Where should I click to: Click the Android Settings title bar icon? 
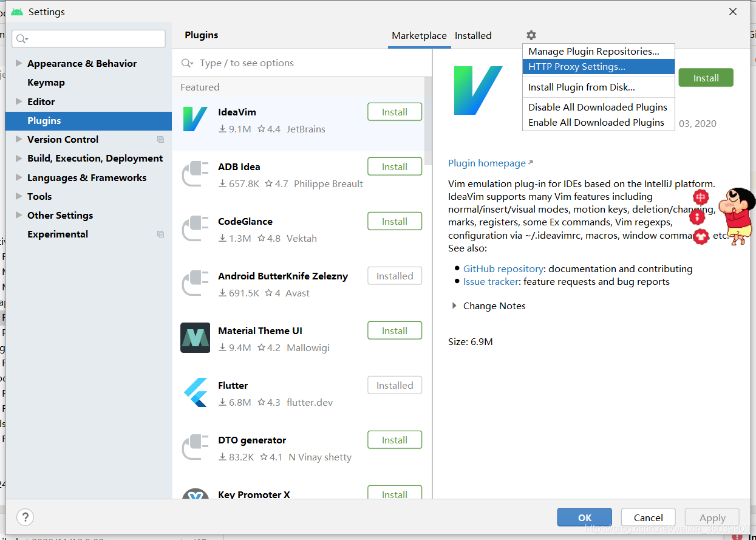click(17, 12)
